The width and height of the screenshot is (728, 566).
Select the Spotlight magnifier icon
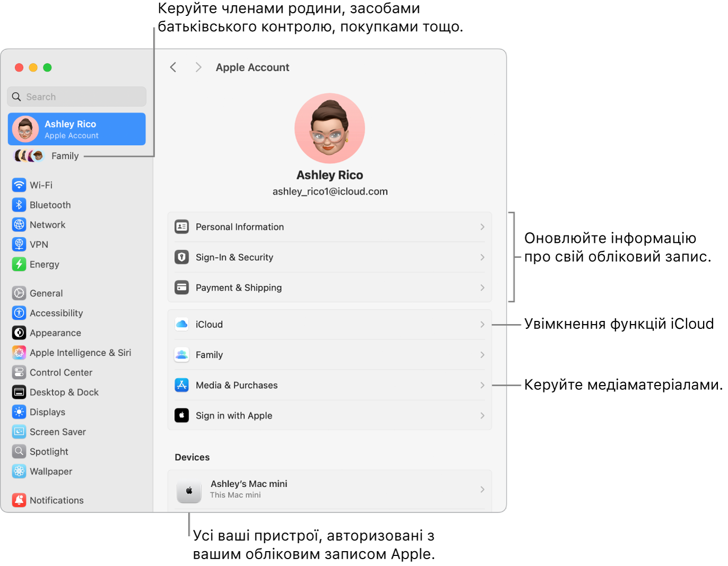(x=19, y=451)
